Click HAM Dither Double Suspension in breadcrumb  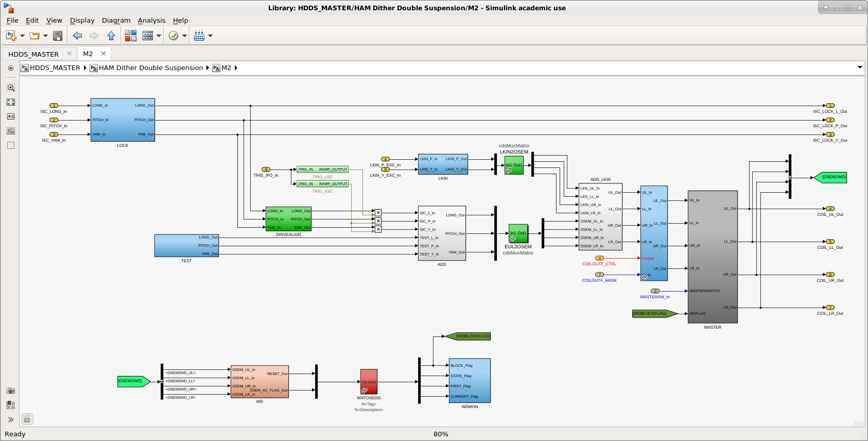151,68
